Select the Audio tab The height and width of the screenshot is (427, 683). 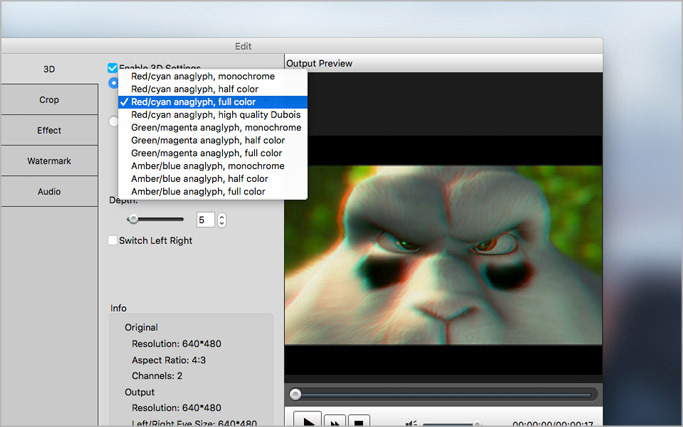(x=49, y=191)
